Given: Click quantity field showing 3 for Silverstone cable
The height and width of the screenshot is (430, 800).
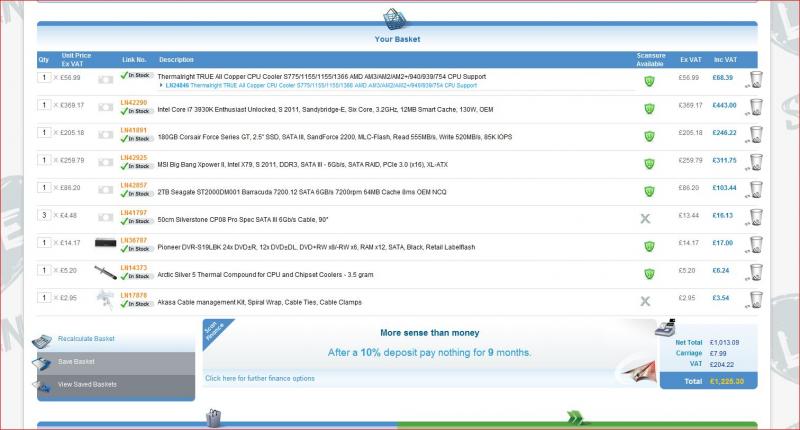Looking at the screenshot, I should pos(44,215).
